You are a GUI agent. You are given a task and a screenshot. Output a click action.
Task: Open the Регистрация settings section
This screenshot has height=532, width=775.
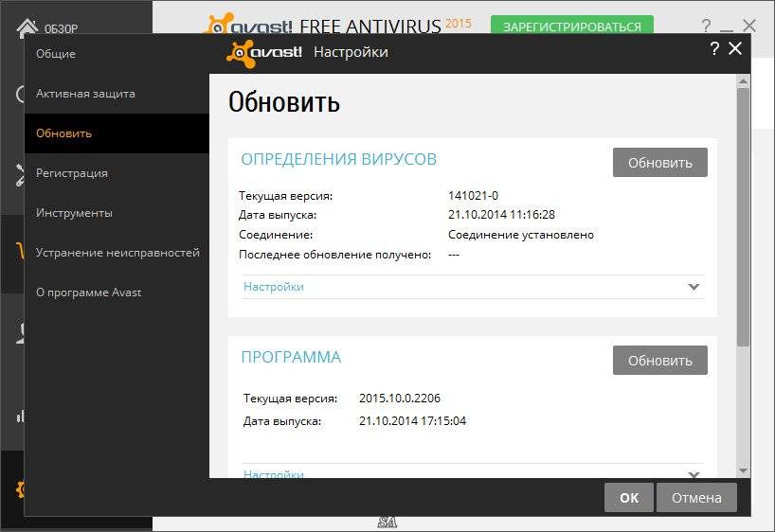pos(117,173)
